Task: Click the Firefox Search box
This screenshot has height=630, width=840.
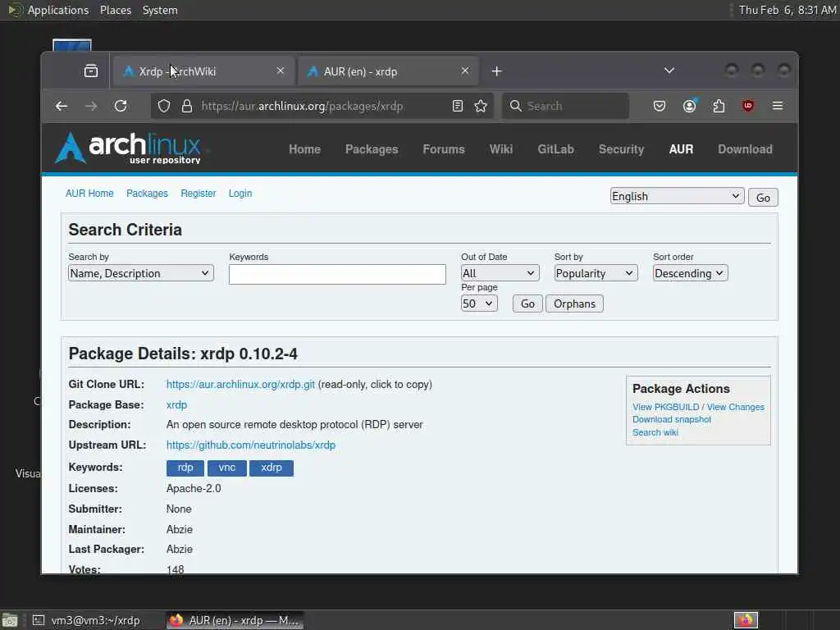Action: (x=565, y=106)
